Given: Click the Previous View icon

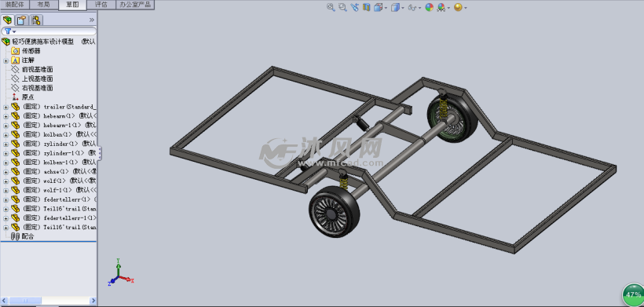Looking at the screenshot, I should (355, 7).
